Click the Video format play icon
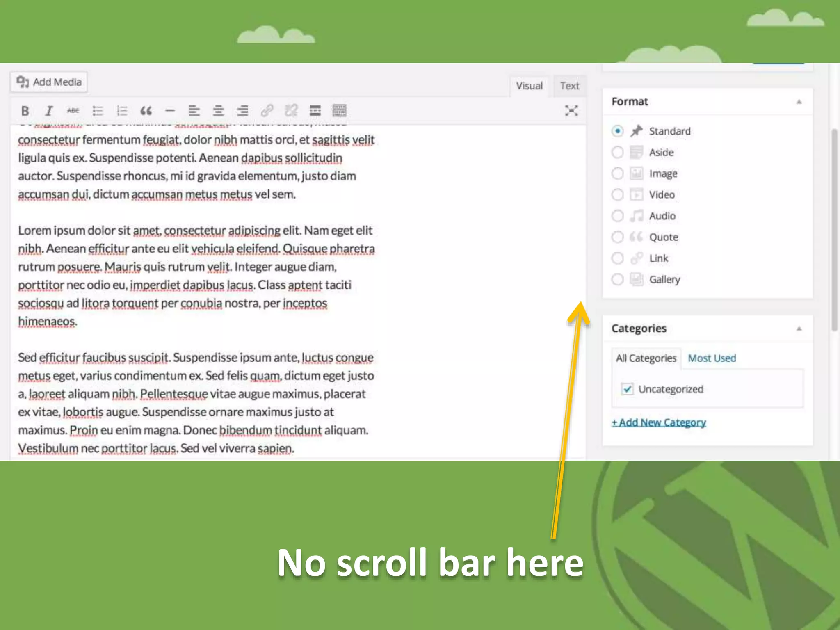This screenshot has width=840, height=630. [x=637, y=195]
